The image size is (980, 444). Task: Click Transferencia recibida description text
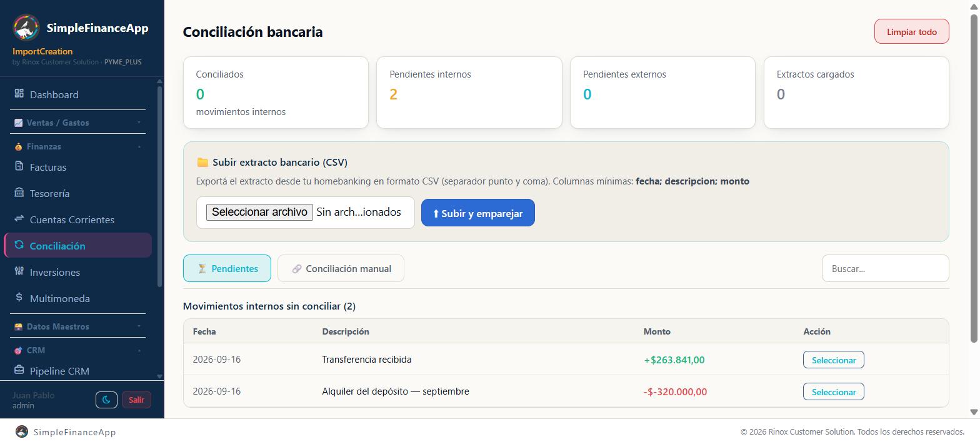[x=366, y=359]
